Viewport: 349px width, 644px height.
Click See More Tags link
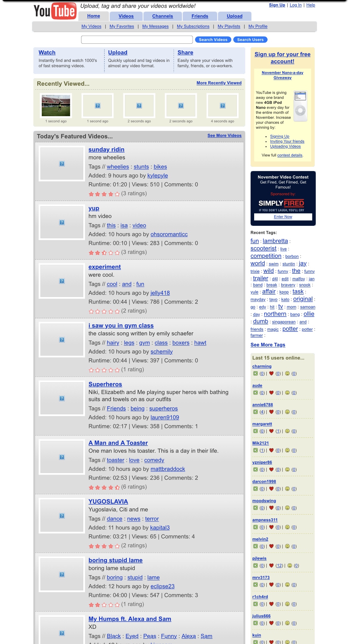pyautogui.click(x=268, y=345)
